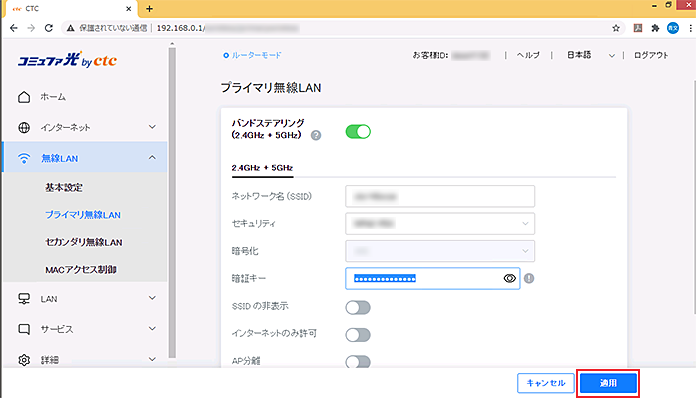
Task: Click the not-secure warning triangle icon
Action: [x=71, y=28]
